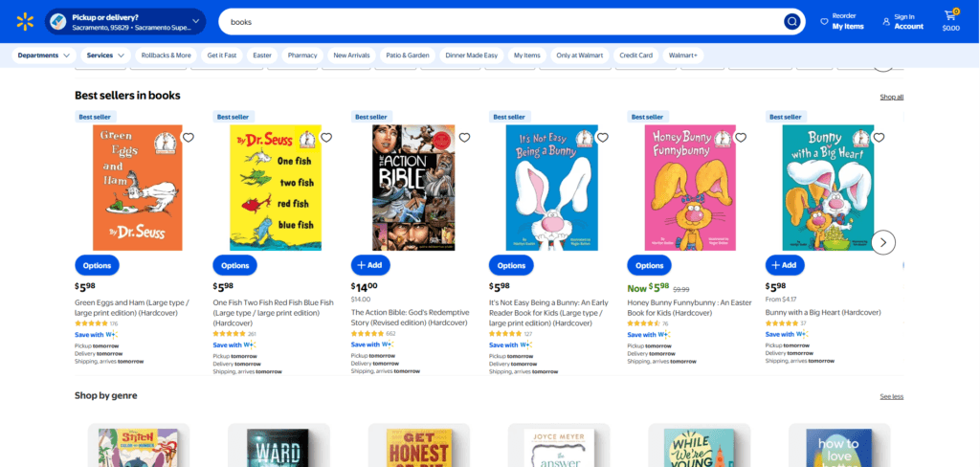Open Easter category
The height and width of the screenshot is (467, 980).
tap(262, 56)
